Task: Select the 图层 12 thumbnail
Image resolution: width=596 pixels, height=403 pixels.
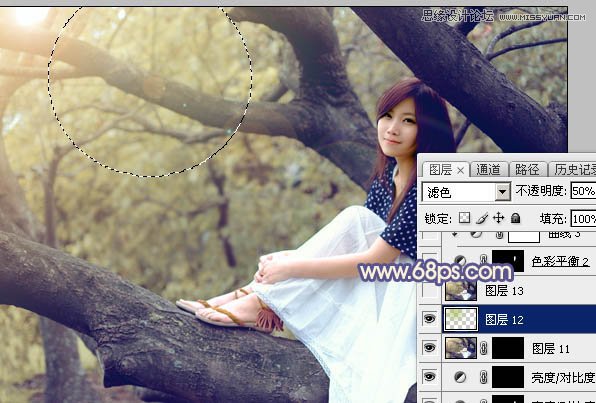Action: [461, 319]
